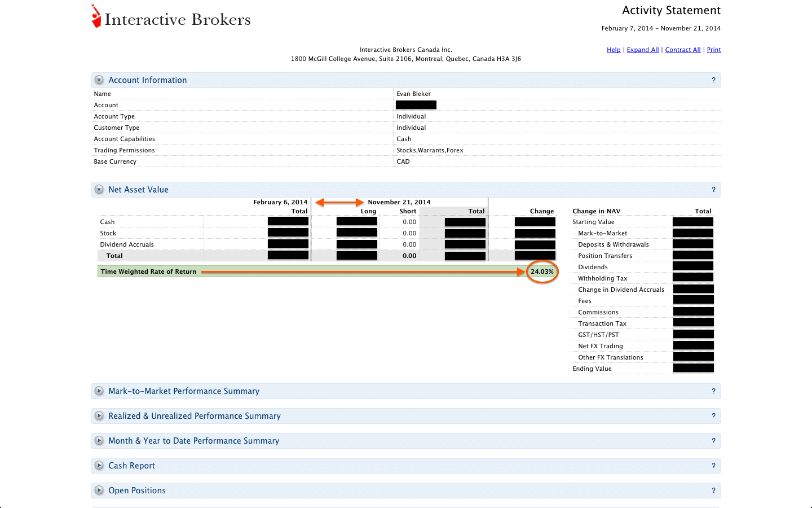Click the 24.03% rate of return value

tap(542, 271)
